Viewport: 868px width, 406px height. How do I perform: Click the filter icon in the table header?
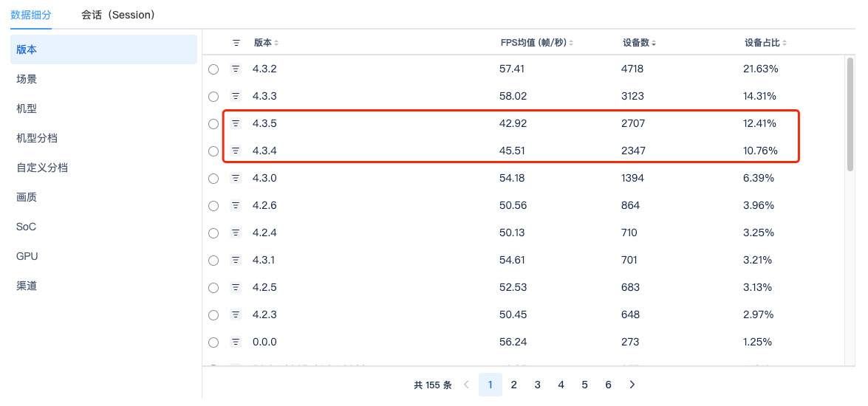[x=236, y=43]
